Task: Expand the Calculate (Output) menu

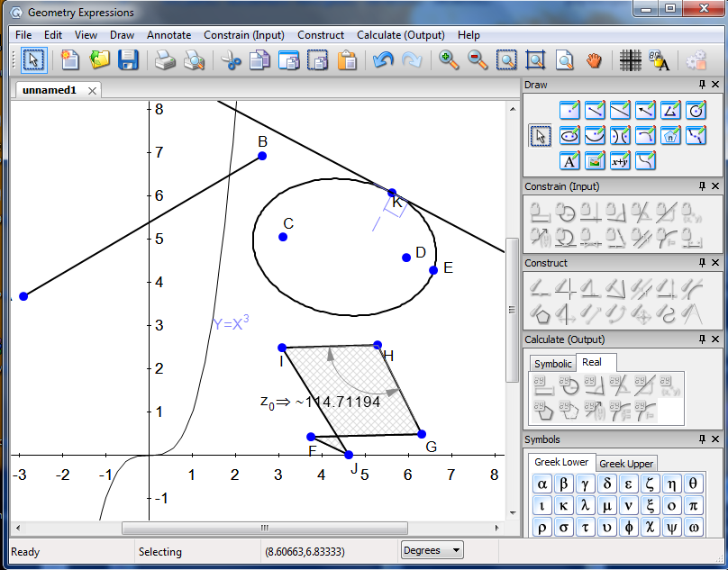Action: coord(400,35)
